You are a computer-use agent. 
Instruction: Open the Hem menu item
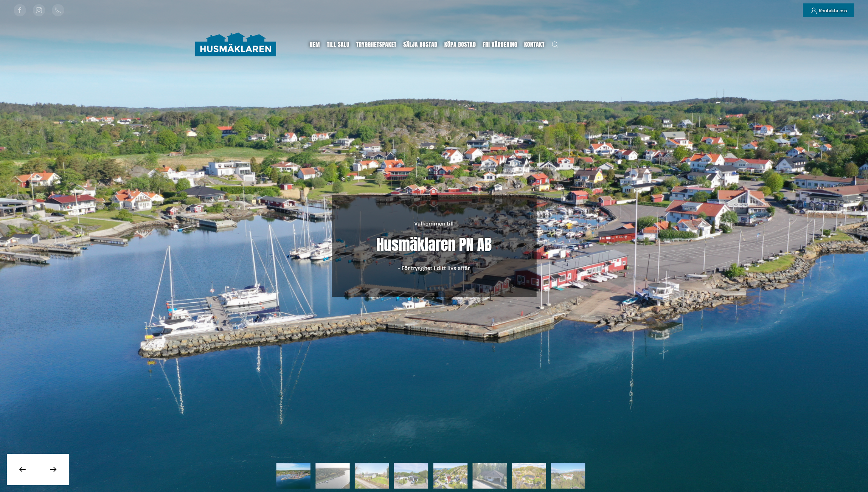pyautogui.click(x=314, y=44)
